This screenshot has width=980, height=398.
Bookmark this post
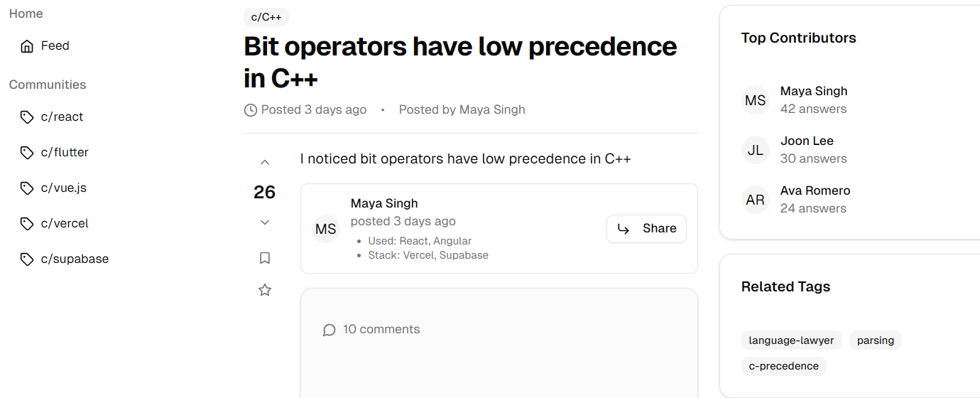point(265,258)
